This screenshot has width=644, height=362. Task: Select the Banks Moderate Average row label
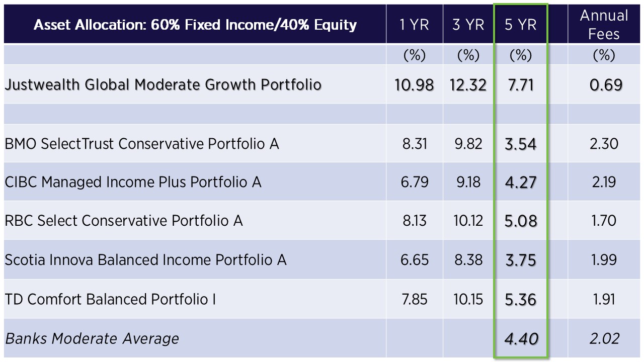point(92,338)
